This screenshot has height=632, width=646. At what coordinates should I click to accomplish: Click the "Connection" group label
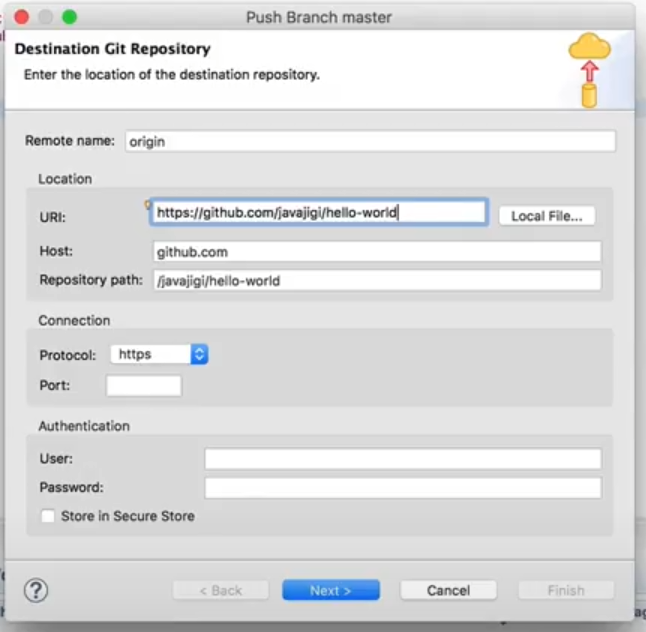[74, 320]
